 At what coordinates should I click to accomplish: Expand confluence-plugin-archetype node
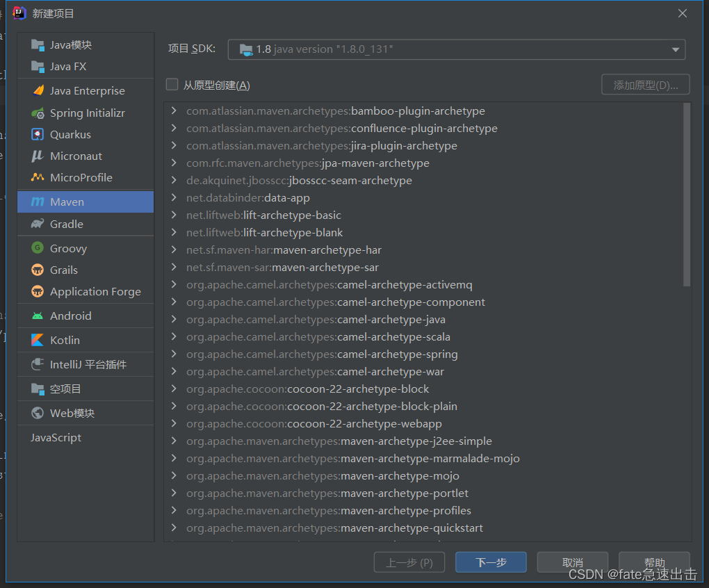pos(174,128)
